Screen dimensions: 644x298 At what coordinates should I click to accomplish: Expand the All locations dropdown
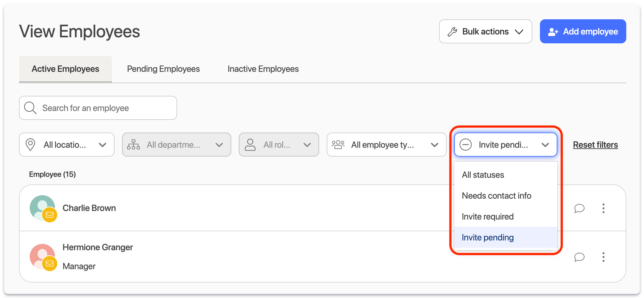click(67, 145)
